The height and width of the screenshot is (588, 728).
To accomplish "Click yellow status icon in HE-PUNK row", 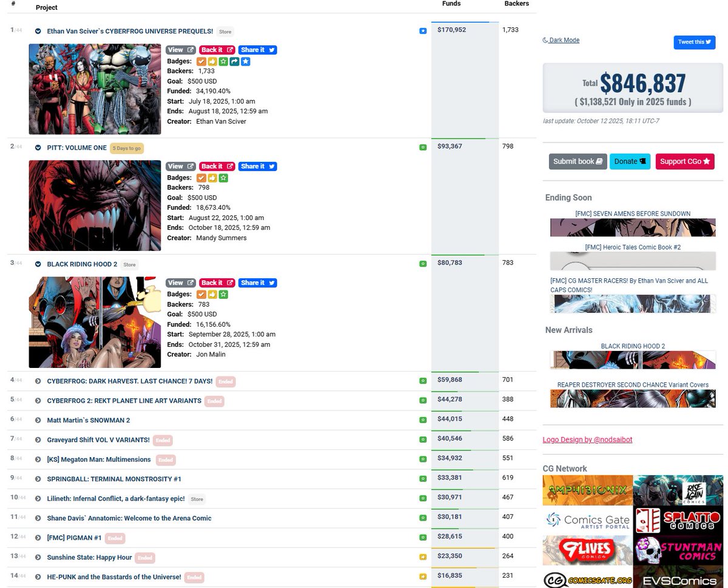I will (423, 577).
